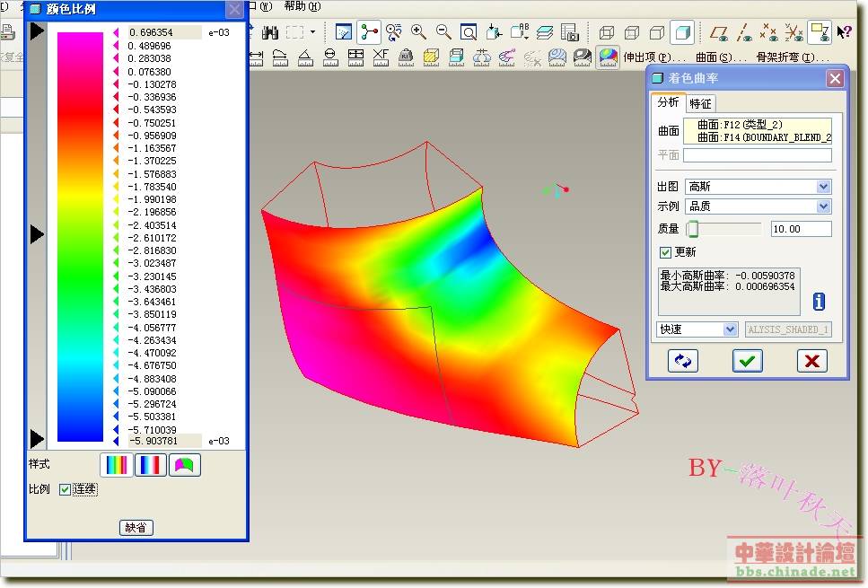The image size is (868, 588).
Task: Toggle datum planes display
Action: click(x=718, y=32)
